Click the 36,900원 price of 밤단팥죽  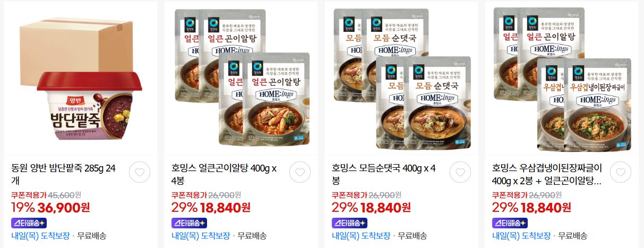point(60,207)
